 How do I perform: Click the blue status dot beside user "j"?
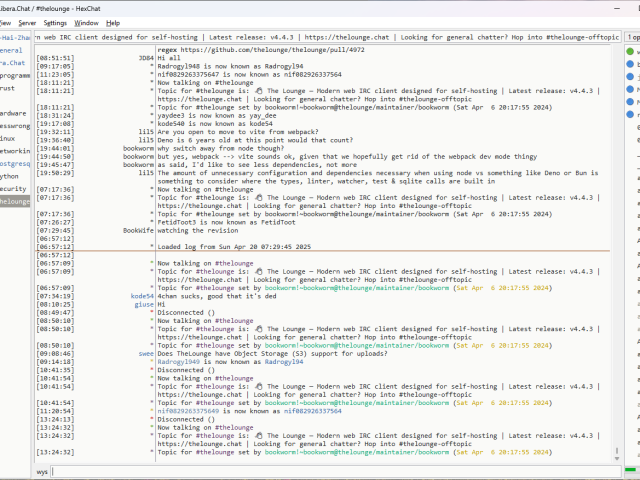pyautogui.click(x=631, y=76)
